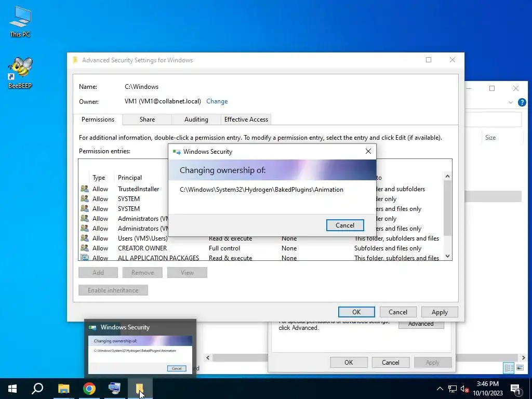Image resolution: width=532 pixels, height=399 pixels.
Task: Click Change link next to Owner
Action: tap(217, 101)
